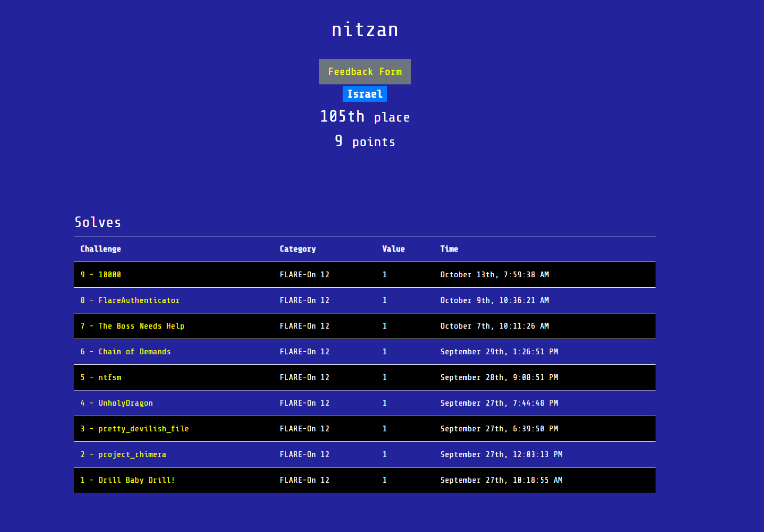Select the Israel country badge
764x532 pixels.
365,94
